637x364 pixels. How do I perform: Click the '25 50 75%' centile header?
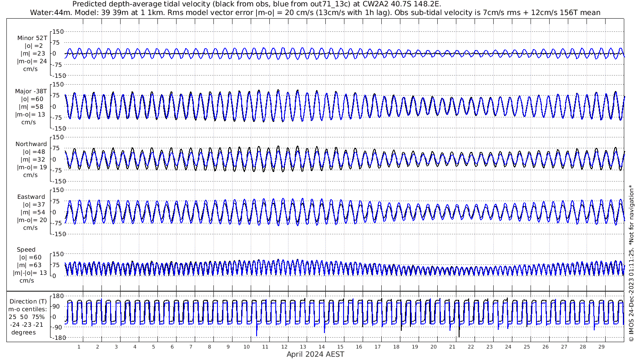tap(27, 317)
